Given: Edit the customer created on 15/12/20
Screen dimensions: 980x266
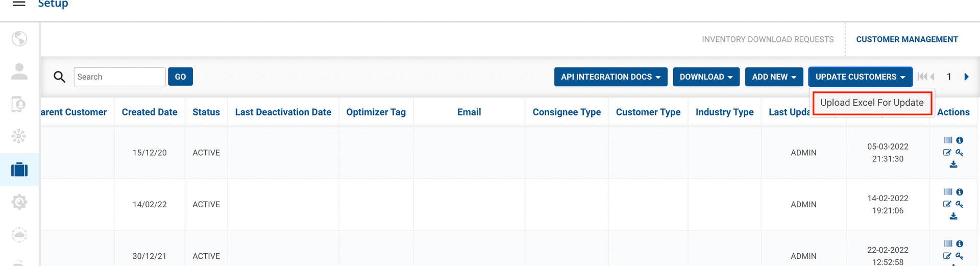Looking at the screenshot, I should point(947,153).
